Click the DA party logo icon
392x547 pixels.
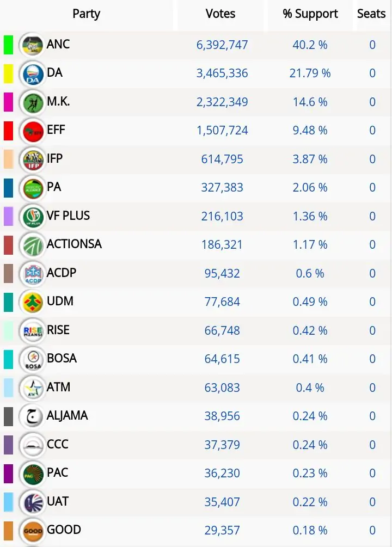32,73
